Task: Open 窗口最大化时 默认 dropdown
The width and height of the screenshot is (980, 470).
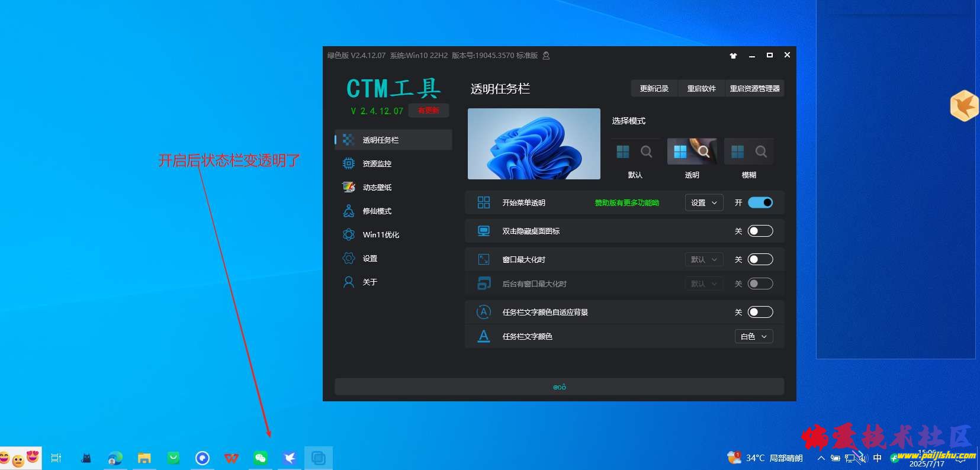Action: coord(704,260)
